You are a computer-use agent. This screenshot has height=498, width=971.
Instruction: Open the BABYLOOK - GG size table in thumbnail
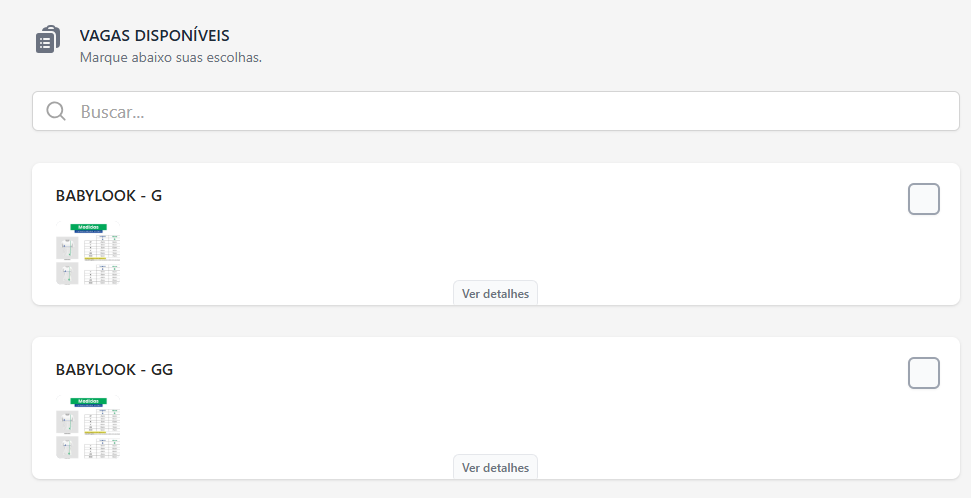pos(102,420)
